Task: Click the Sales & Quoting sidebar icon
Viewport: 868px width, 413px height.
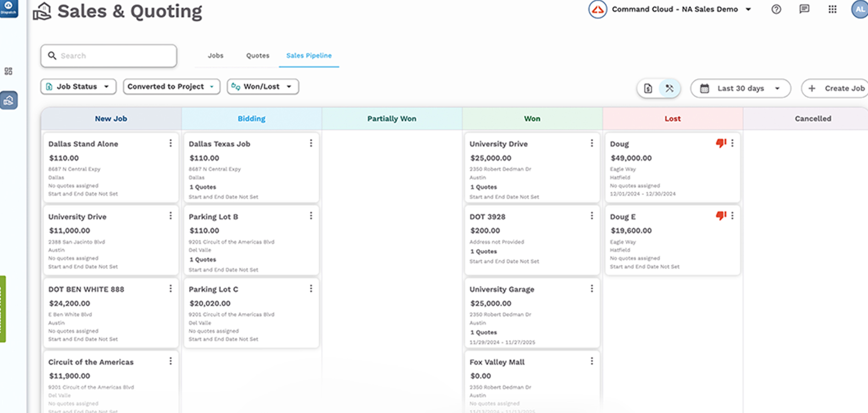Action: (x=9, y=100)
